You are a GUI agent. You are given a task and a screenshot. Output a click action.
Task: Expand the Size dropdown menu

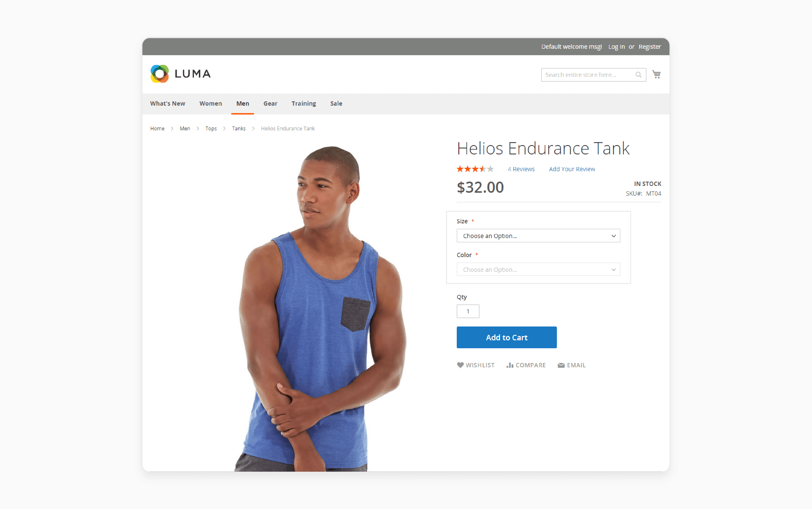point(537,235)
